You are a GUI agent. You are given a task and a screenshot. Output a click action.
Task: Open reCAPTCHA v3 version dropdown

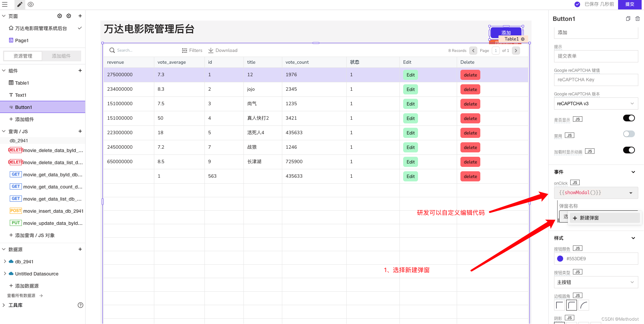[596, 104]
